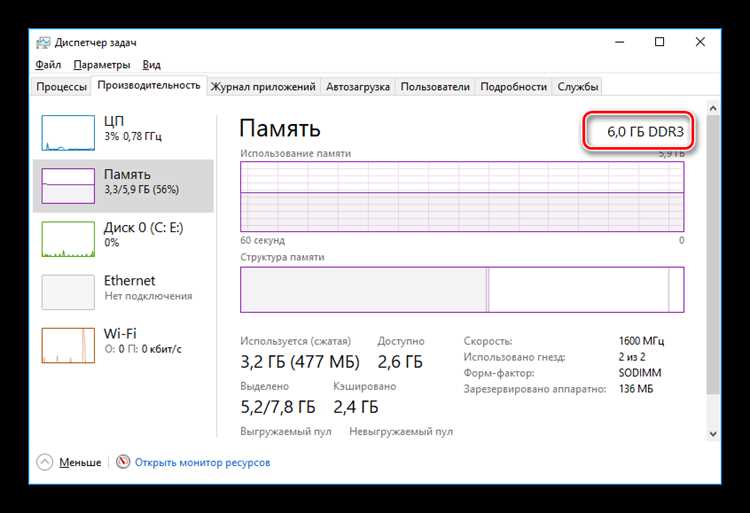Switch to the Подробности tab
Viewport: 750px width, 513px height.
[513, 87]
